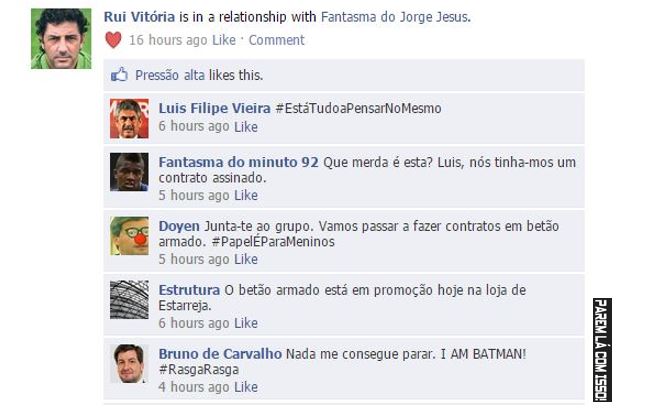This screenshot has width=672, height=414.
Task: Open Bruno de Carvalho's avatar
Action: pos(129,363)
